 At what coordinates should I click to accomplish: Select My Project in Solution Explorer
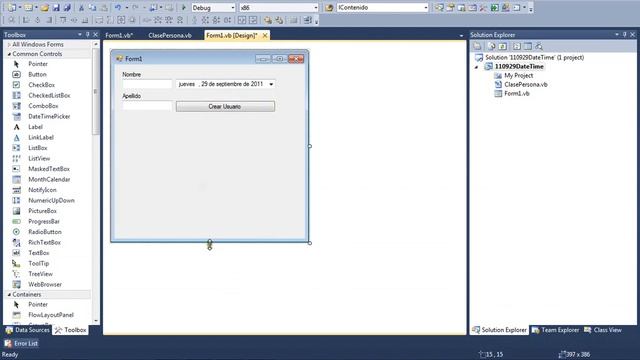pyautogui.click(x=518, y=76)
